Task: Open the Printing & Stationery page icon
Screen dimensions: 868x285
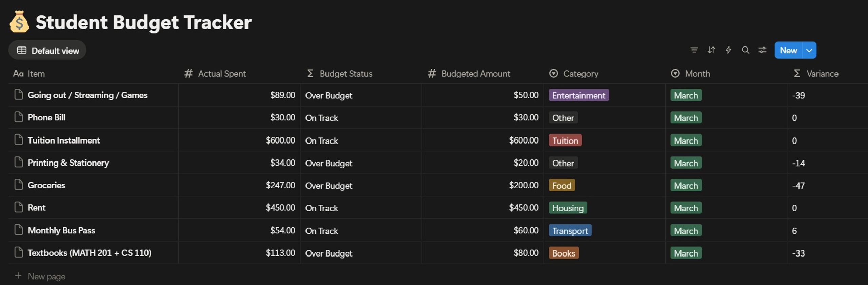Action: coord(19,162)
